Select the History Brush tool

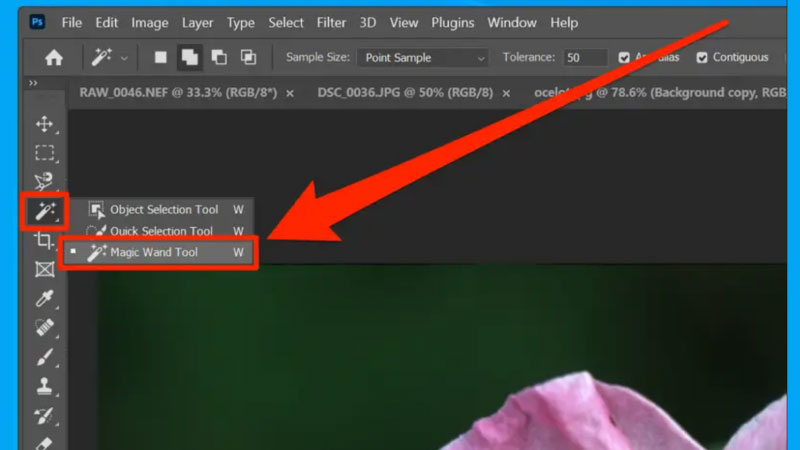(45, 416)
